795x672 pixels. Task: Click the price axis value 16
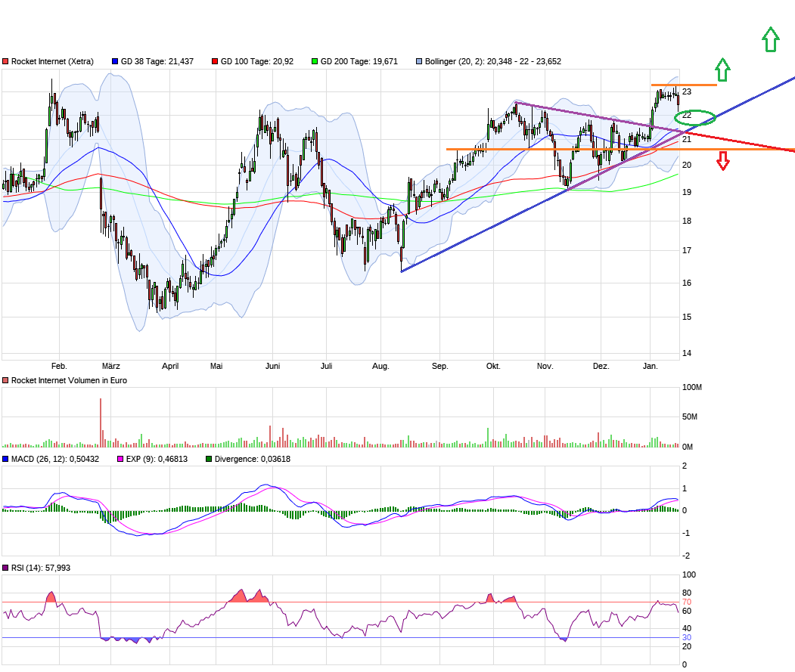(687, 283)
